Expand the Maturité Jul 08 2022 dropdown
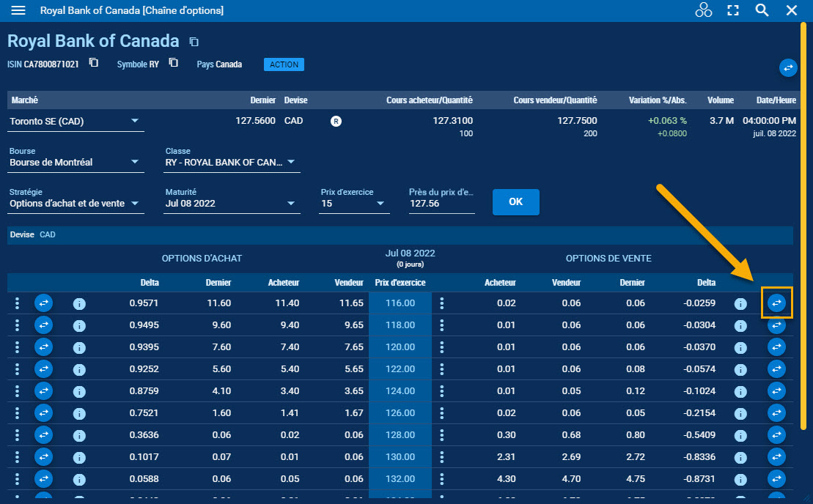This screenshot has width=813, height=504. click(x=291, y=203)
